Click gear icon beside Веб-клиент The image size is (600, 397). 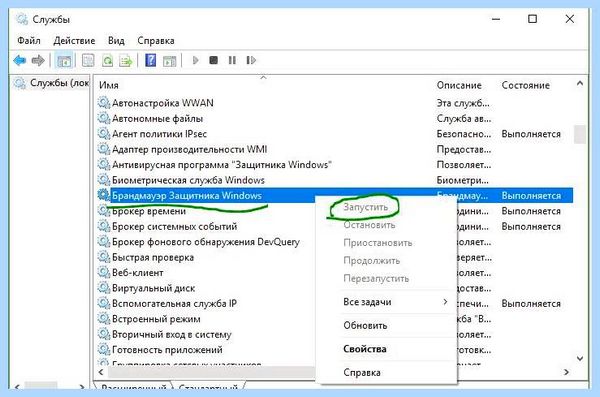(x=103, y=273)
